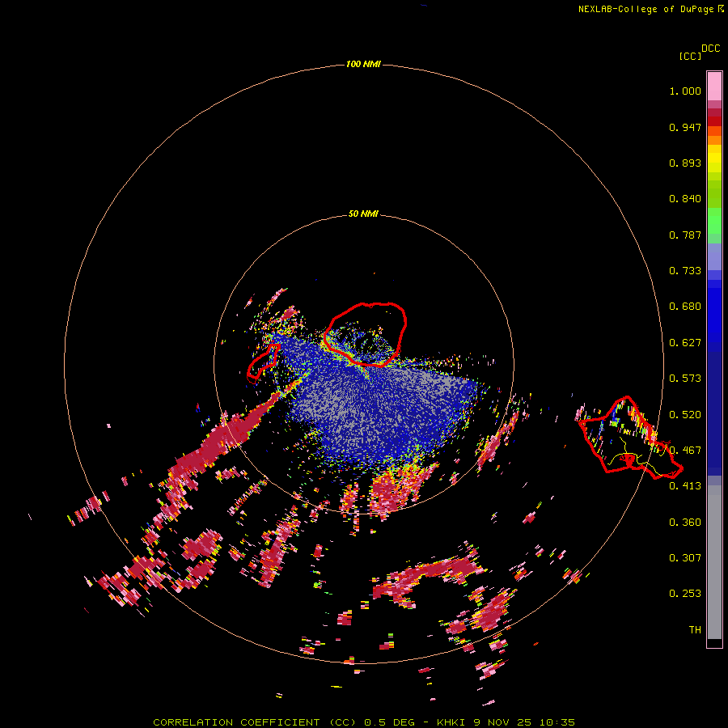This screenshot has width=728, height=728.
Task: Select the 0.627 scale value
Action: coord(685,343)
